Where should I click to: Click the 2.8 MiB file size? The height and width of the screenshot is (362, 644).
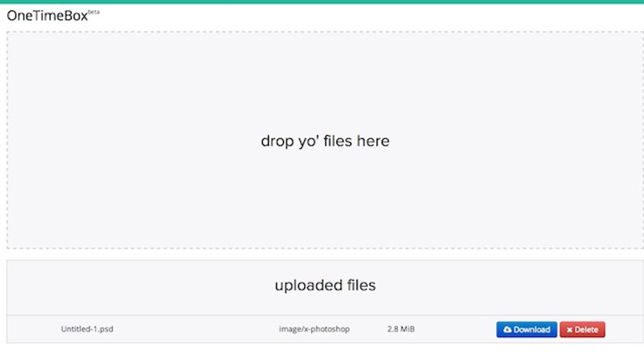(401, 329)
